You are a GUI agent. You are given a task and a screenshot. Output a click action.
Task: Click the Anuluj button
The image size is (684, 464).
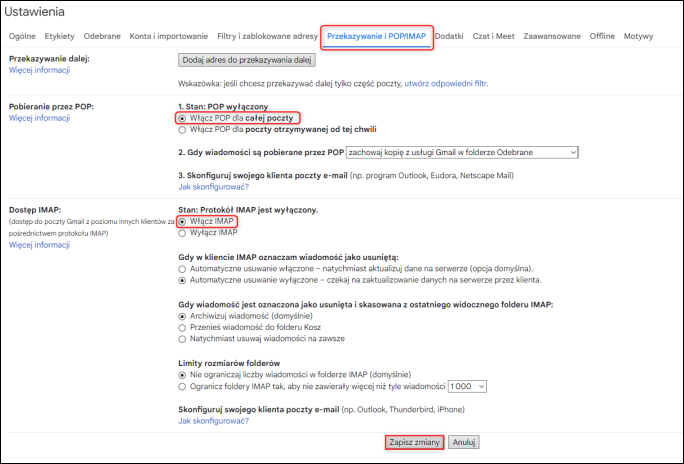point(464,442)
